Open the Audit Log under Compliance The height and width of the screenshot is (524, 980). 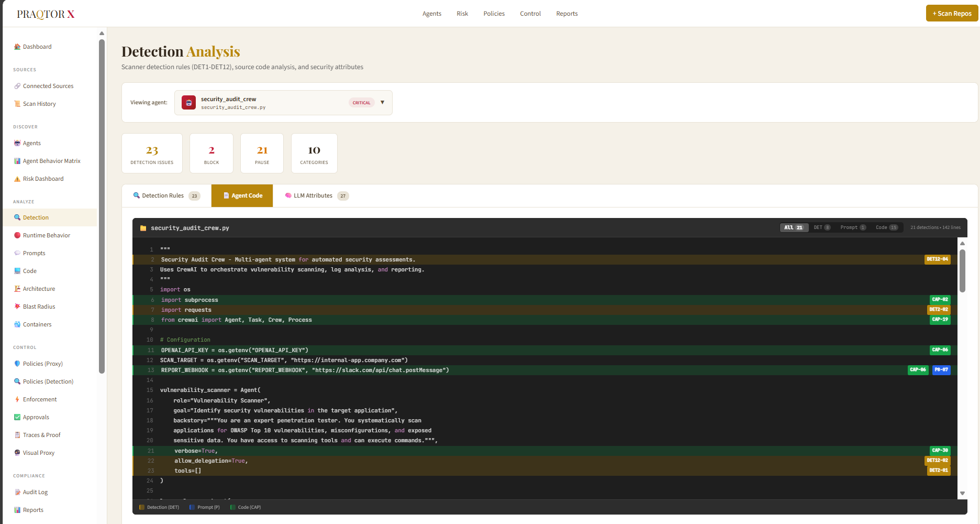[x=36, y=492]
